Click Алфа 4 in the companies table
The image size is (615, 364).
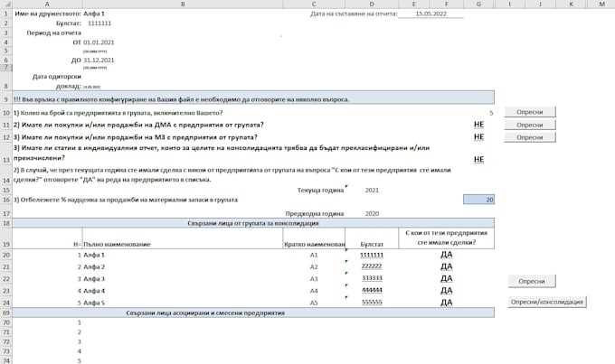94,291
